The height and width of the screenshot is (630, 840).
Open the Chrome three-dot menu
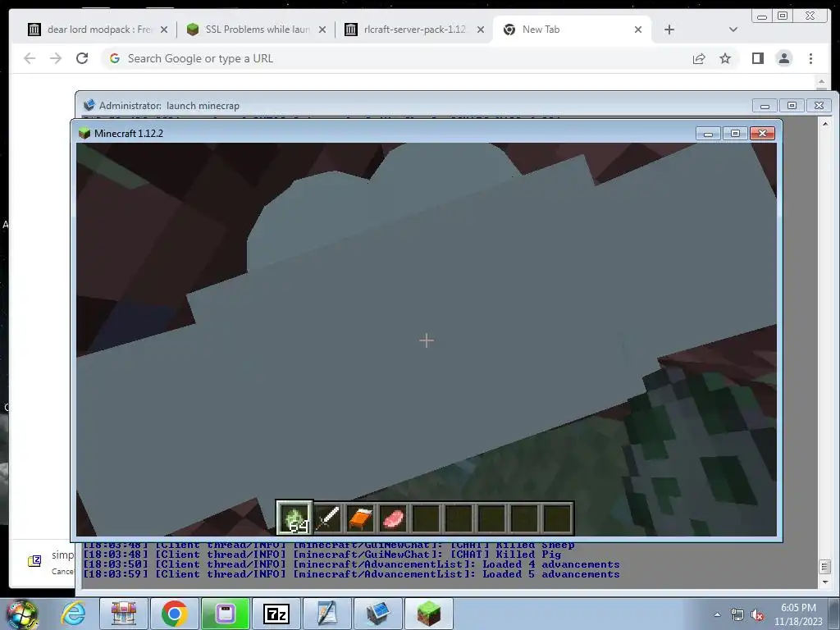point(810,58)
